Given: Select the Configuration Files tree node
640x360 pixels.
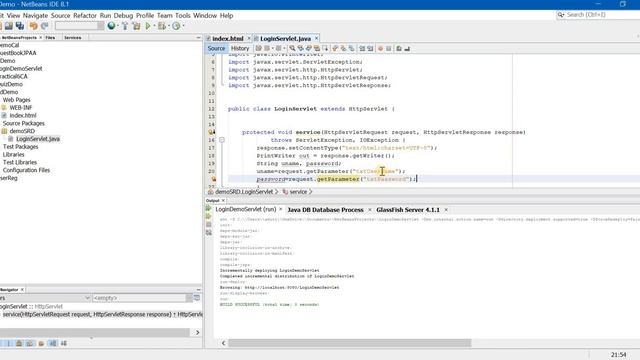Looking at the screenshot, I should [26, 170].
